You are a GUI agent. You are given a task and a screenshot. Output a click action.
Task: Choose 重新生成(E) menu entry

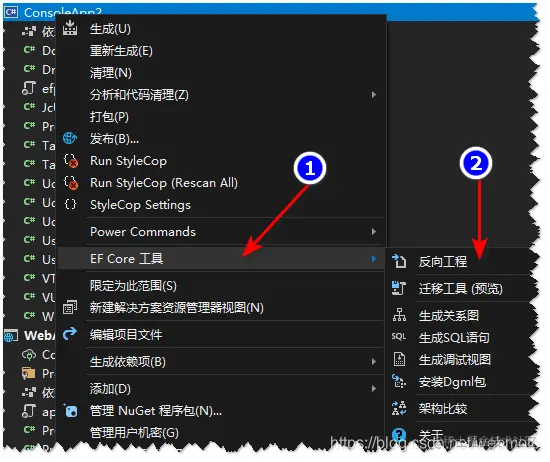(x=222, y=51)
